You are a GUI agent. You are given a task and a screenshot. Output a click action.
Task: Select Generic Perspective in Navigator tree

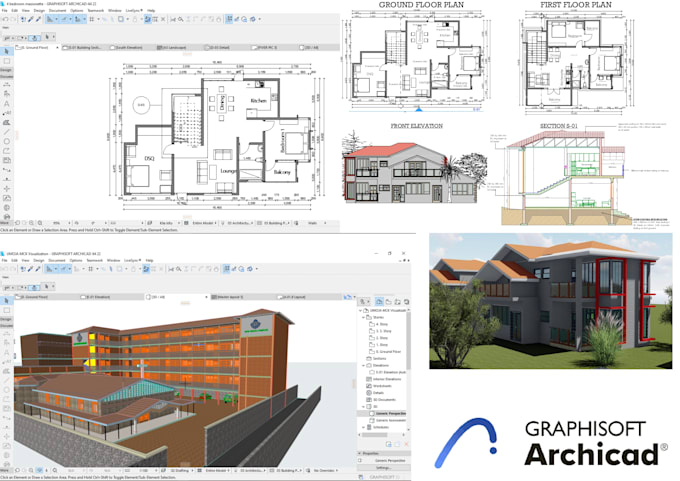[x=382, y=414]
